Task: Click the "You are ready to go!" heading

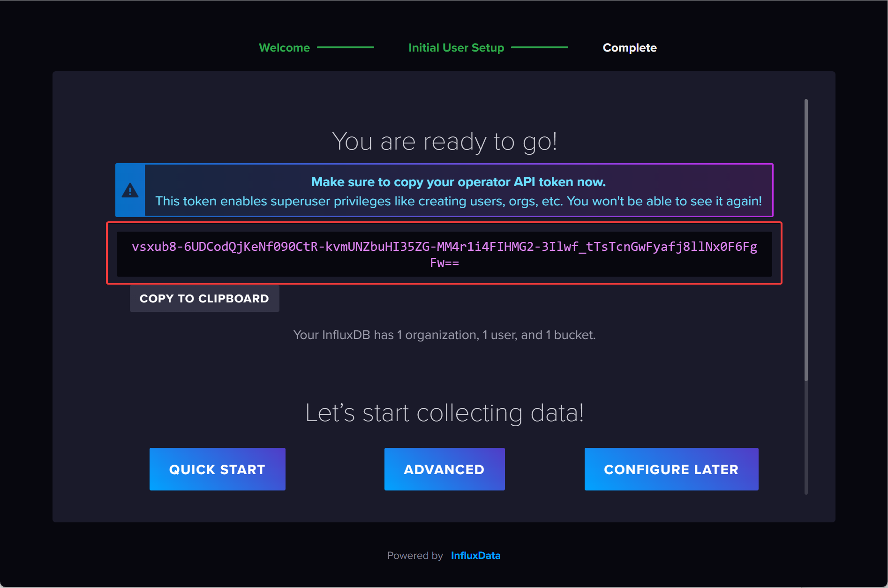Action: coord(444,141)
